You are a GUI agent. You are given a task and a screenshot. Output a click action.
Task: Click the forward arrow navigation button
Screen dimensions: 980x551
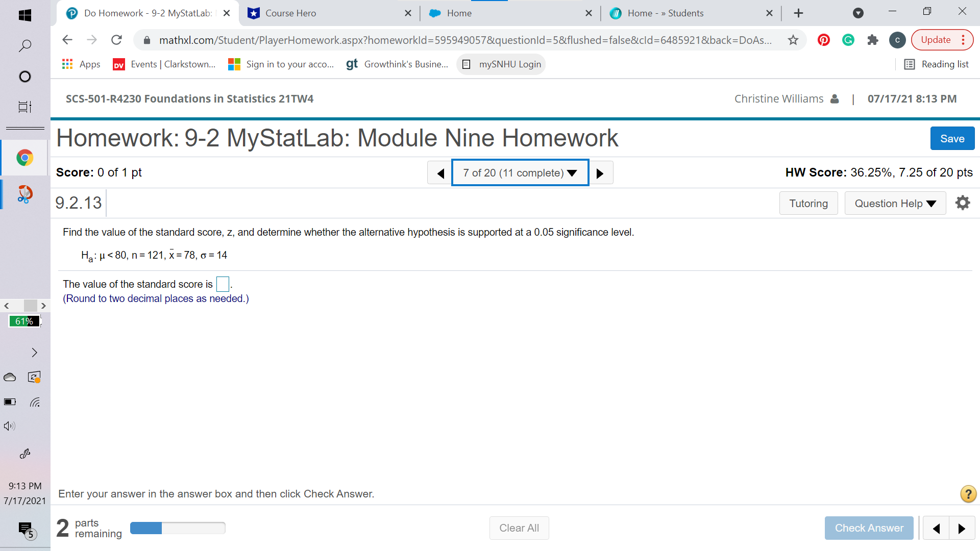click(x=600, y=173)
